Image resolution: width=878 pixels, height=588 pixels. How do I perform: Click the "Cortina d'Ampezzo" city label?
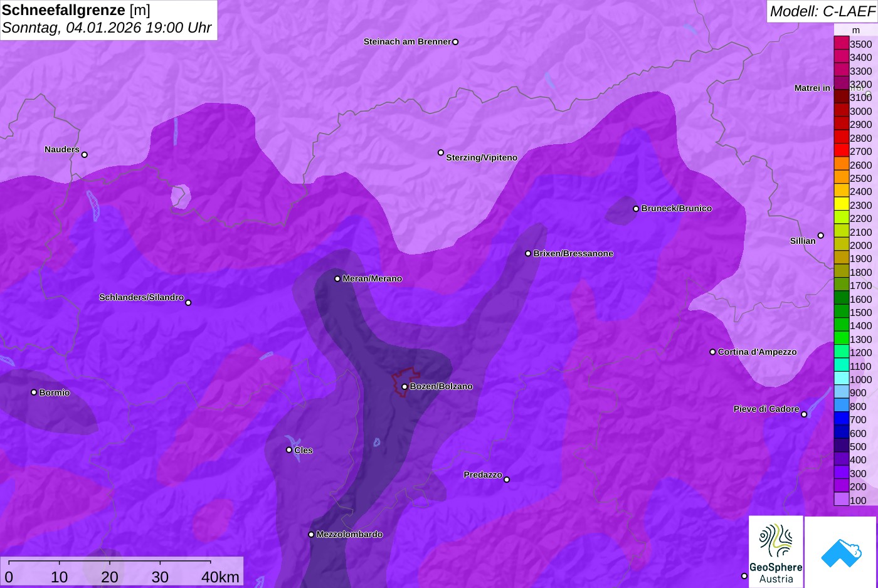pos(758,352)
